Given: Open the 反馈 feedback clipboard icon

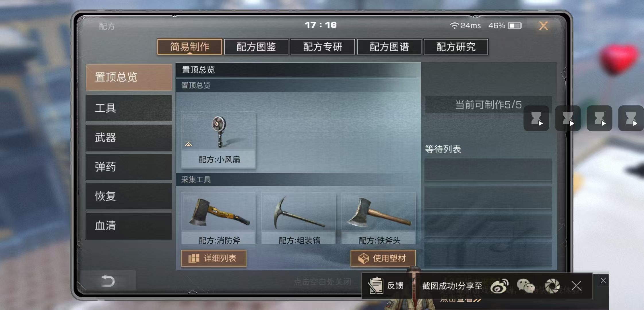Looking at the screenshot, I should [376, 285].
